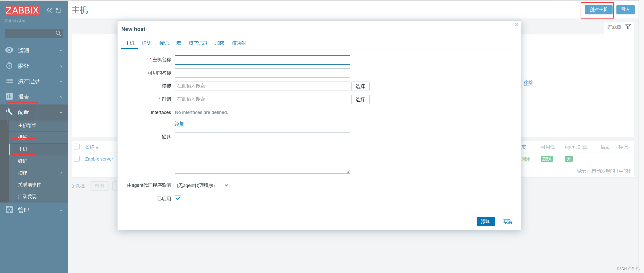This screenshot has height=273, width=644.
Task: Click the 启用 status link
Action: (526, 159)
